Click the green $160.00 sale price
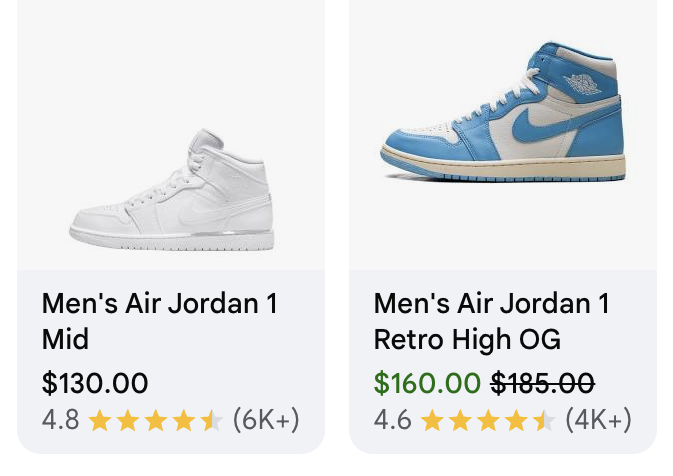Screen dimensions: 673x476 click(427, 383)
